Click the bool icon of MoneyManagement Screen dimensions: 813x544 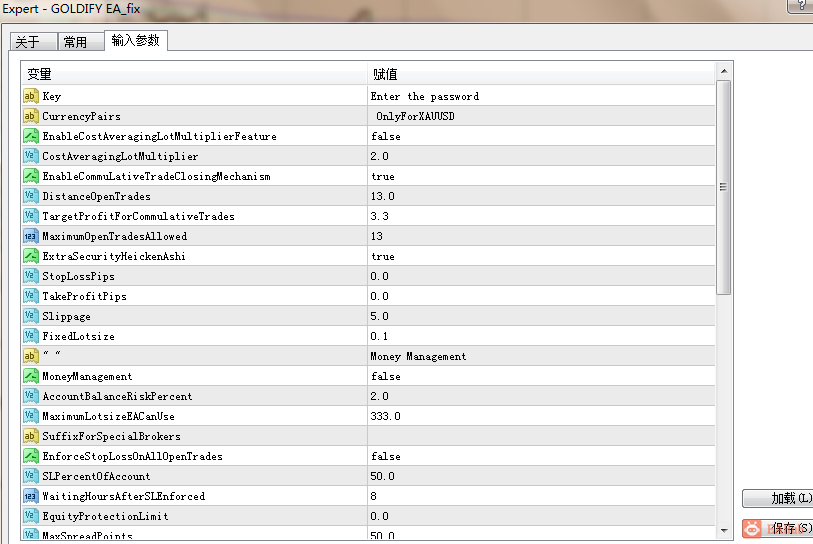(x=31, y=376)
